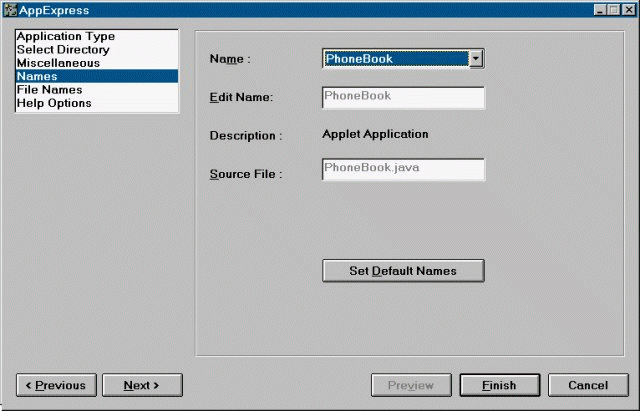This screenshot has width=640, height=411.
Task: Select Application Type in the steps list
Action: tap(66, 36)
